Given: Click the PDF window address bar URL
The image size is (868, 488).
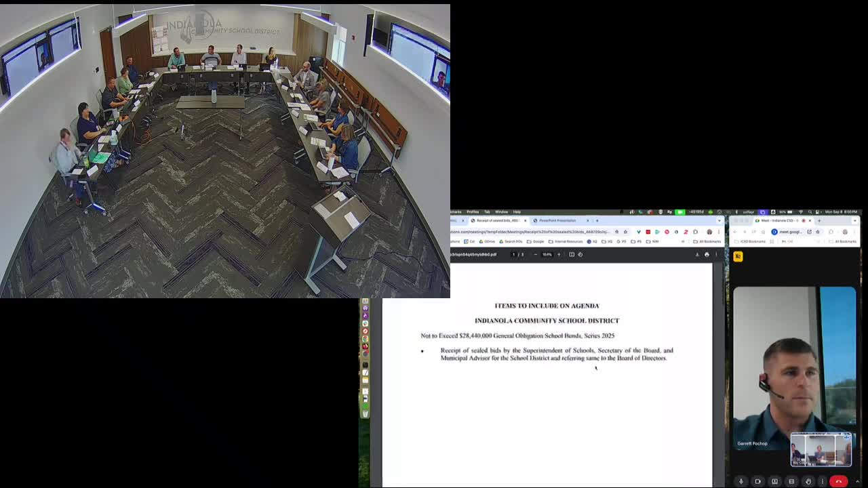Looking at the screenshot, I should point(529,232).
